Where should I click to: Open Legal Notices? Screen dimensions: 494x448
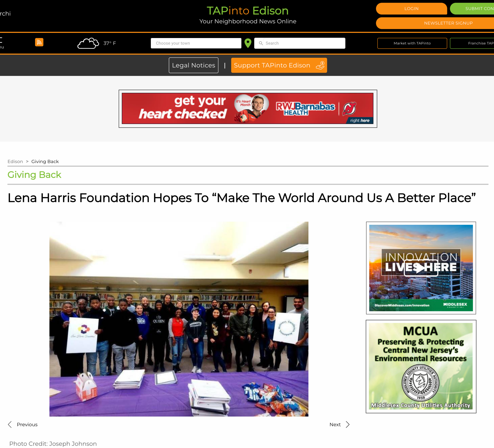[x=194, y=65]
